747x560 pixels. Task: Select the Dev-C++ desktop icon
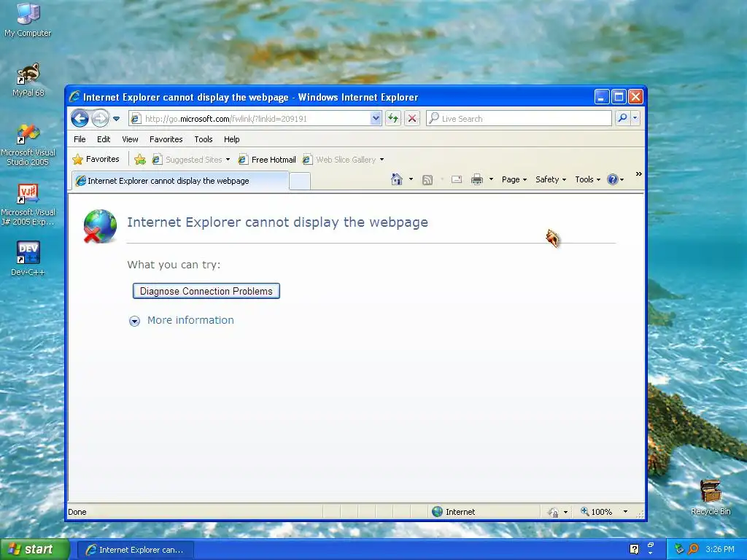(x=28, y=259)
